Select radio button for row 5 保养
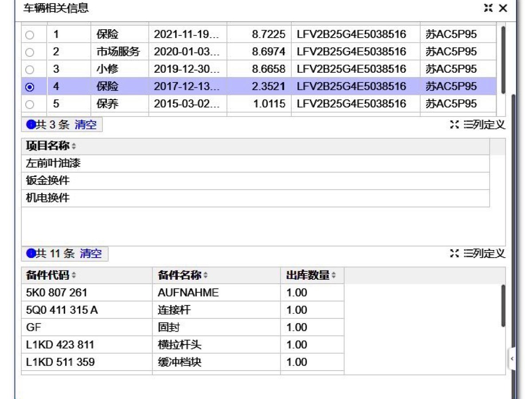532x399 pixels. coord(30,105)
